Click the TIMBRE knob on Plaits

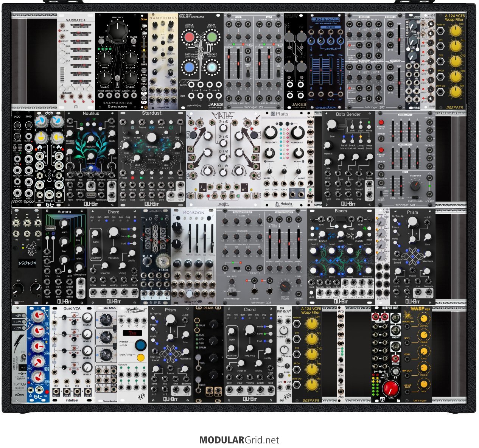269,153
